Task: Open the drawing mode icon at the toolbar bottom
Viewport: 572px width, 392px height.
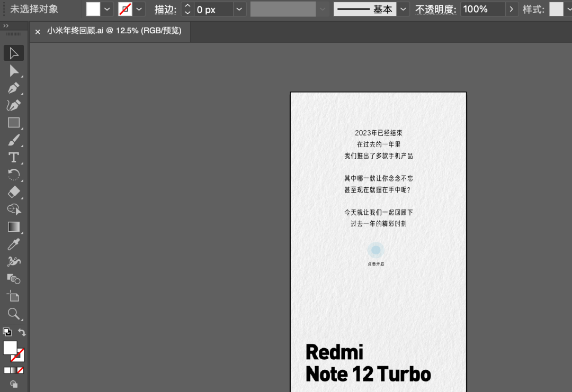Action: click(x=14, y=384)
